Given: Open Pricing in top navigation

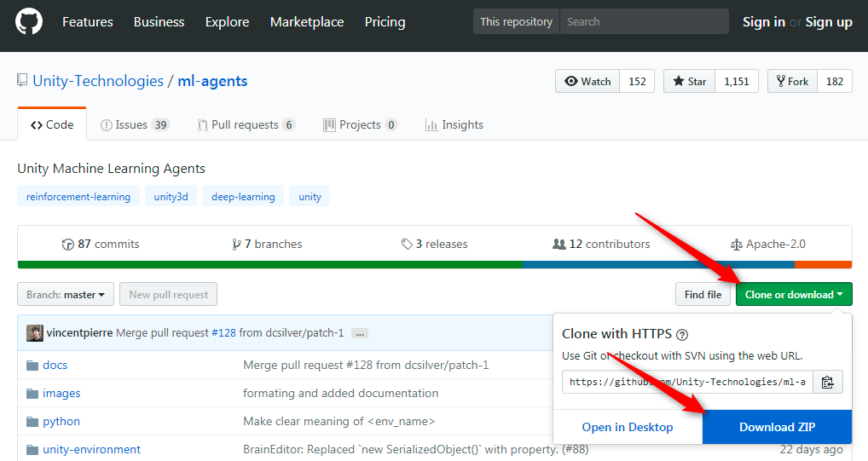Looking at the screenshot, I should point(385,22).
